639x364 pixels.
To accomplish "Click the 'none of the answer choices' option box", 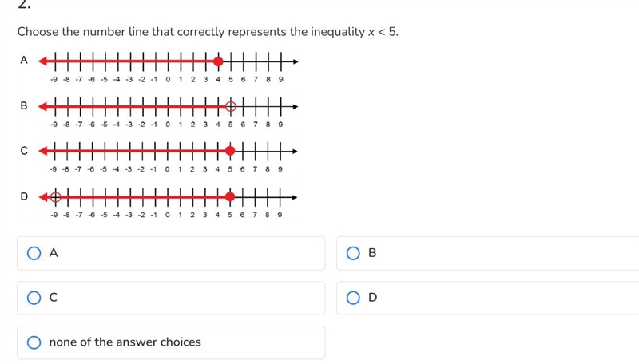I will (171, 342).
